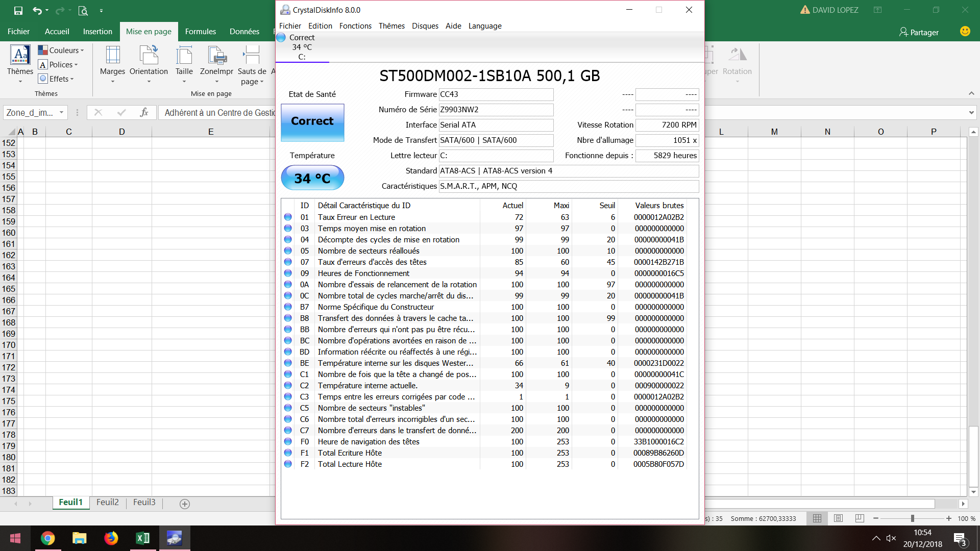Click the vertical scrollbar down arrow in Excel
Image resolution: width=980 pixels, height=551 pixels.
tap(973, 492)
